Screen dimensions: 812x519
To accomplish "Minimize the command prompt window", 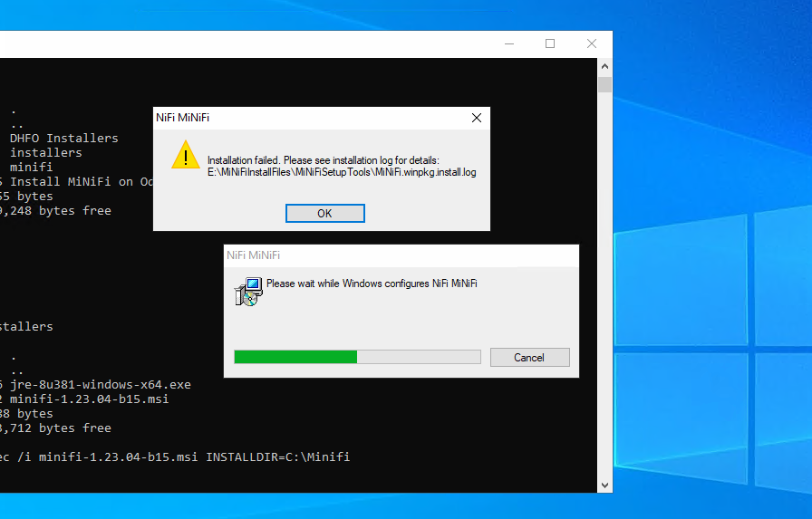I will click(509, 44).
